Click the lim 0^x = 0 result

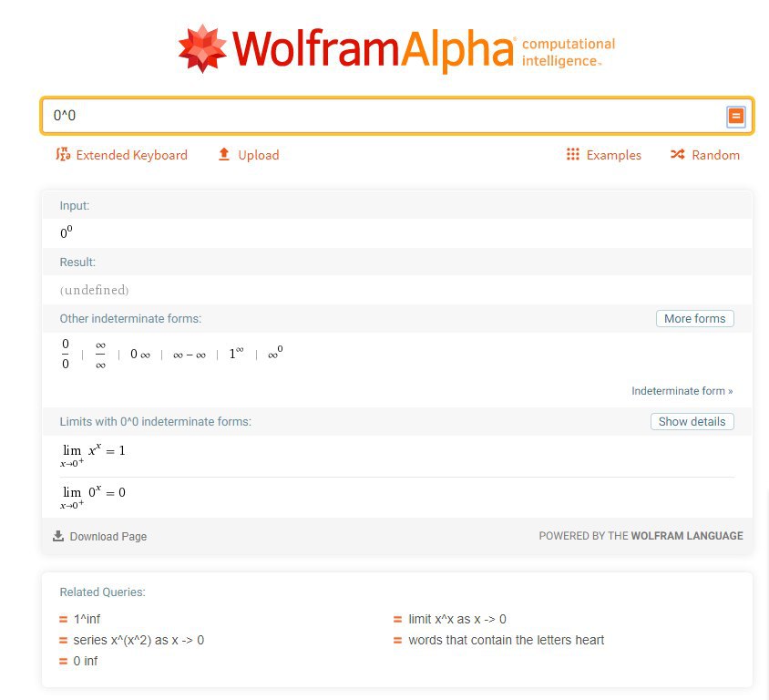[93, 497]
